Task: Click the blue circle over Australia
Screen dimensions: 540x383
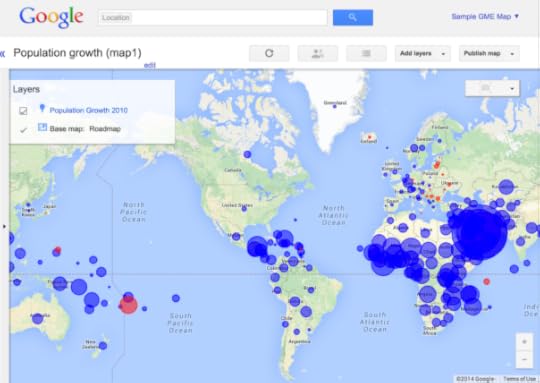Action: 37,319
